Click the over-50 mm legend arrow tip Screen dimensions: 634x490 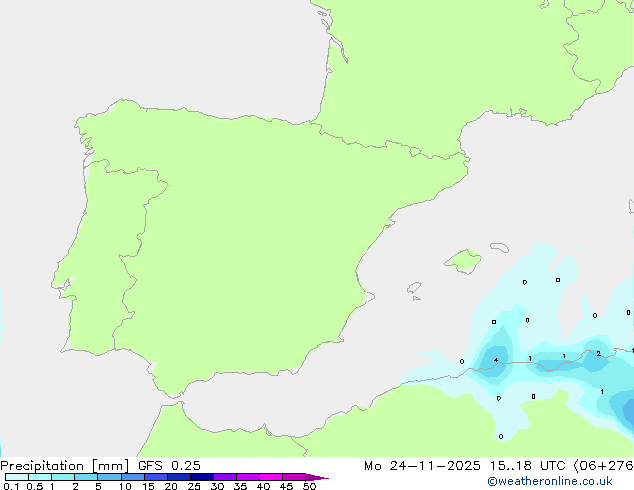coord(317,477)
